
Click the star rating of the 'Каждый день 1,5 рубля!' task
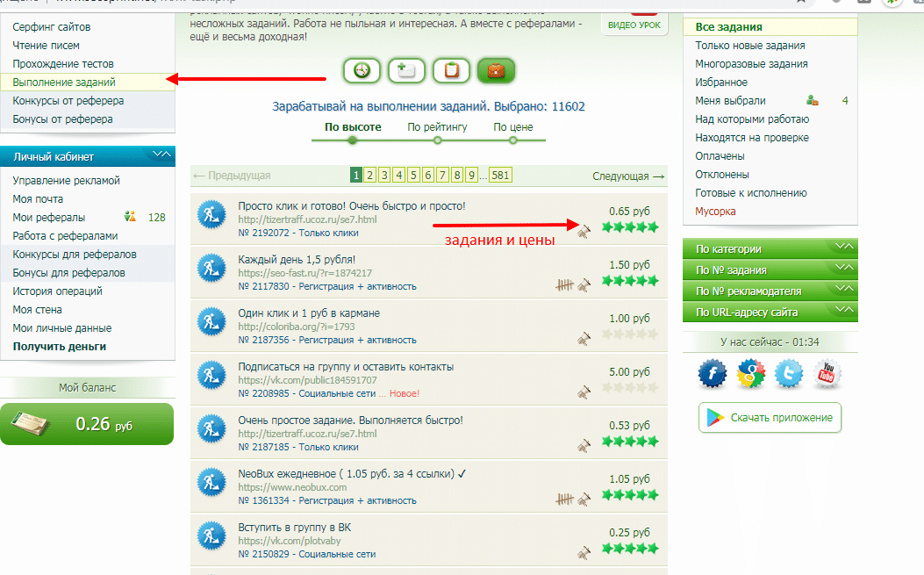click(x=629, y=281)
